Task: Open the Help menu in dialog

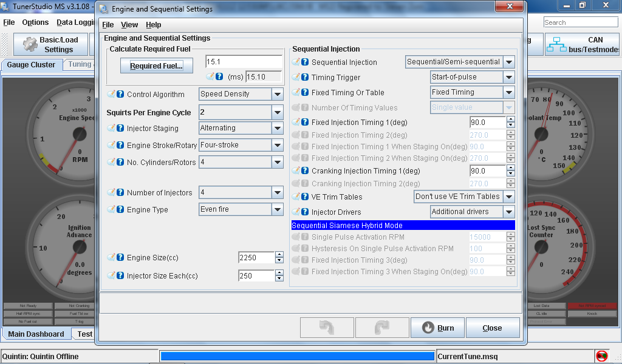Action: [154, 24]
